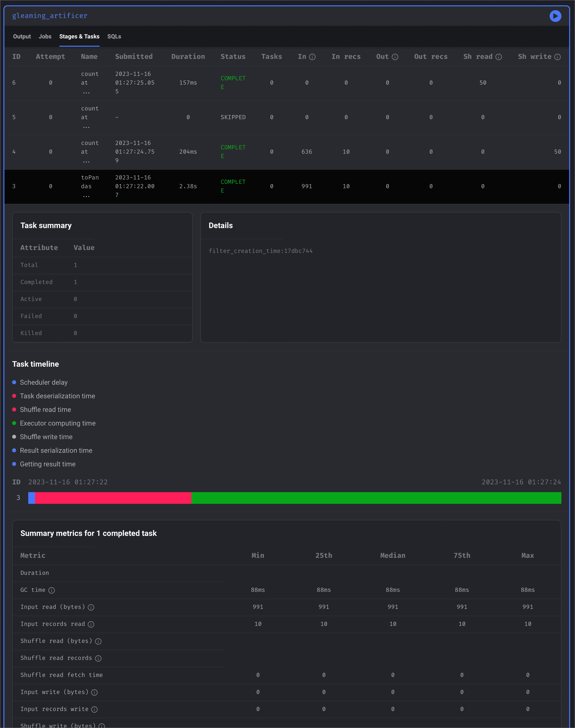Click green executor computing segment in timeline
This screenshot has width=575, height=728.
(376, 498)
